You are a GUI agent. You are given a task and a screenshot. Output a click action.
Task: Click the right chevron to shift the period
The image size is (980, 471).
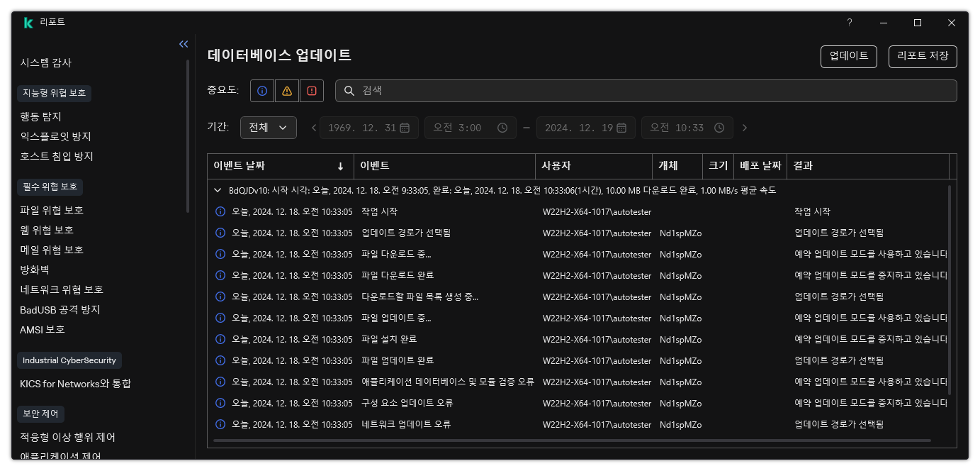[744, 128]
